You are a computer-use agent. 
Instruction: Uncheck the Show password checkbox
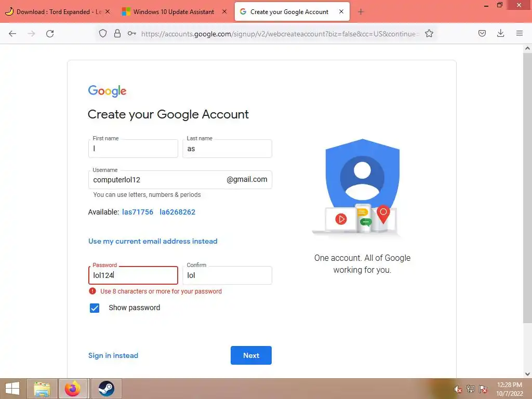(95, 308)
